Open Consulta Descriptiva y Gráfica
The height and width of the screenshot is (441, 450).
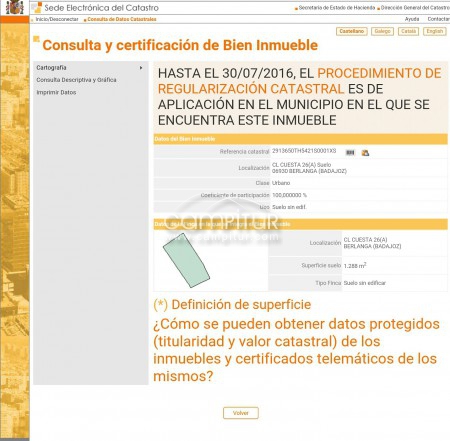tap(76, 80)
